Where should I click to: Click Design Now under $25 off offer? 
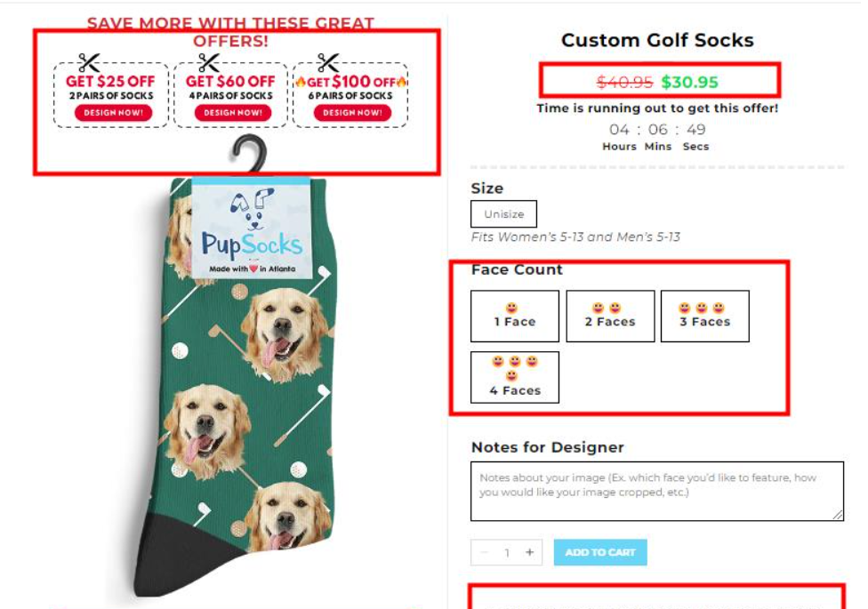[x=113, y=113]
